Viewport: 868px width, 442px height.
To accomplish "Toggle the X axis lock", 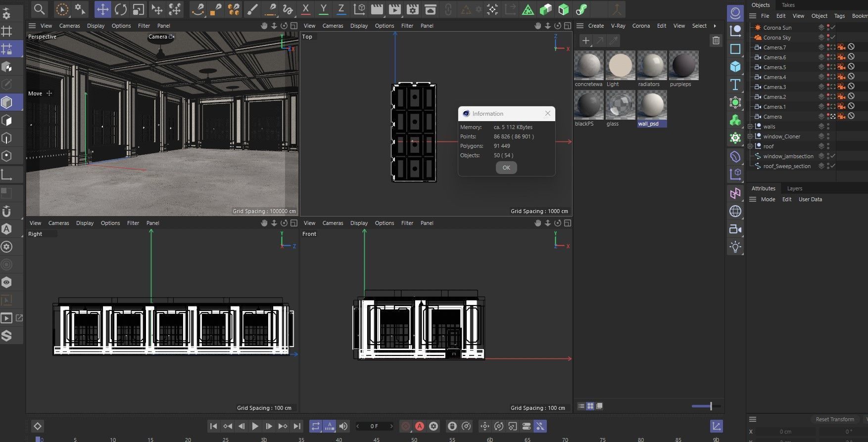I will point(305,9).
